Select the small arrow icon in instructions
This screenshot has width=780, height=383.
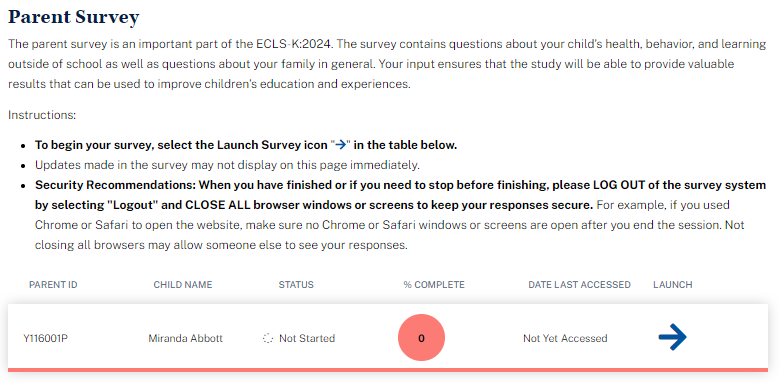coord(341,146)
